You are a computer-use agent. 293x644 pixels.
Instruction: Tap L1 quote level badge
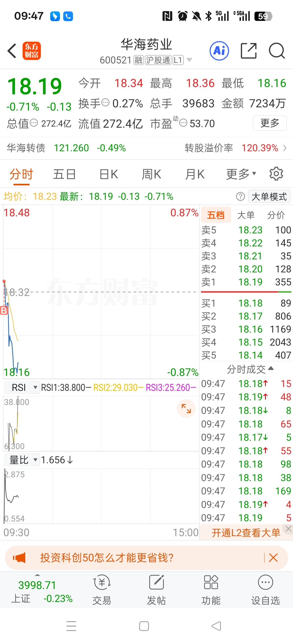tap(178, 60)
